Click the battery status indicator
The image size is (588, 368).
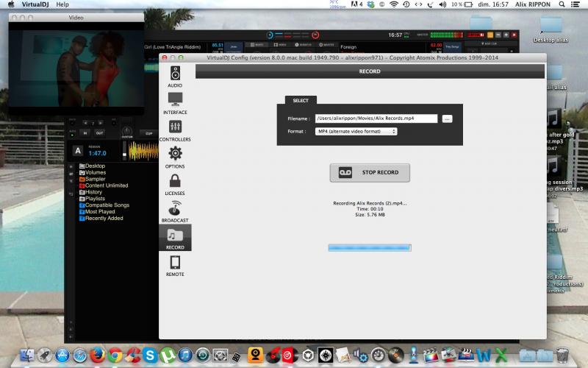(x=462, y=4)
